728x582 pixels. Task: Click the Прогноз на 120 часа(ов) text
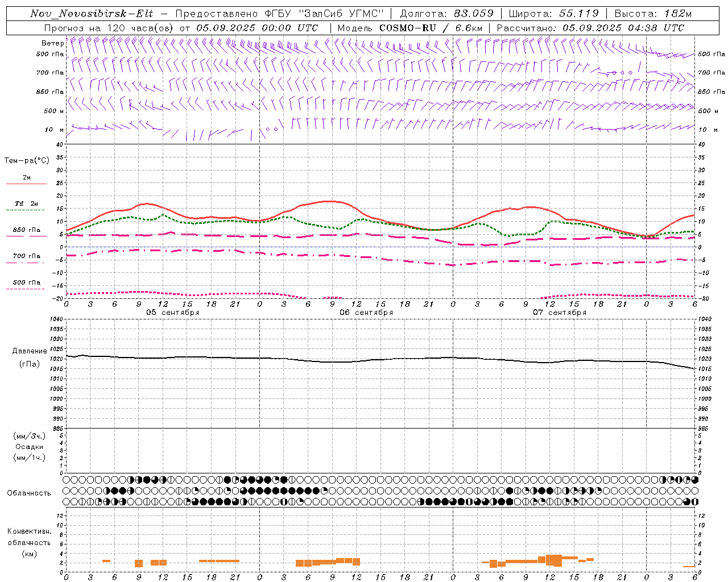109,28
